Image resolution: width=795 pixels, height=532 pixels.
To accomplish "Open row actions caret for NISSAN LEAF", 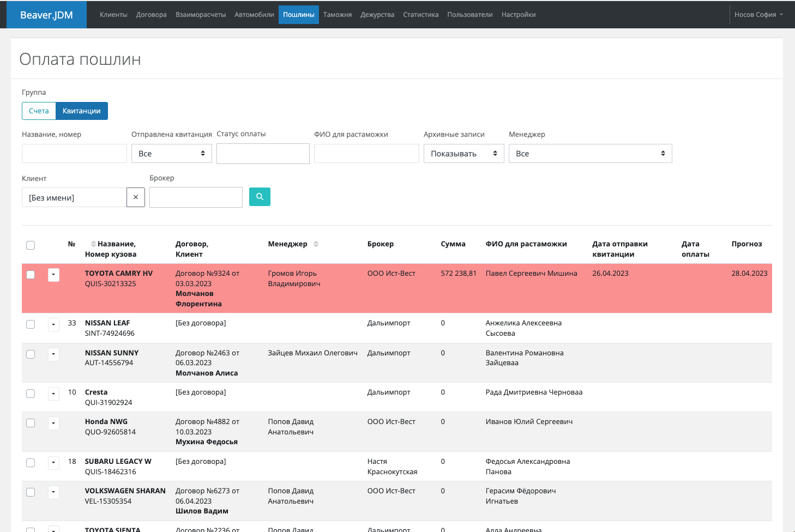I will 53,325.
